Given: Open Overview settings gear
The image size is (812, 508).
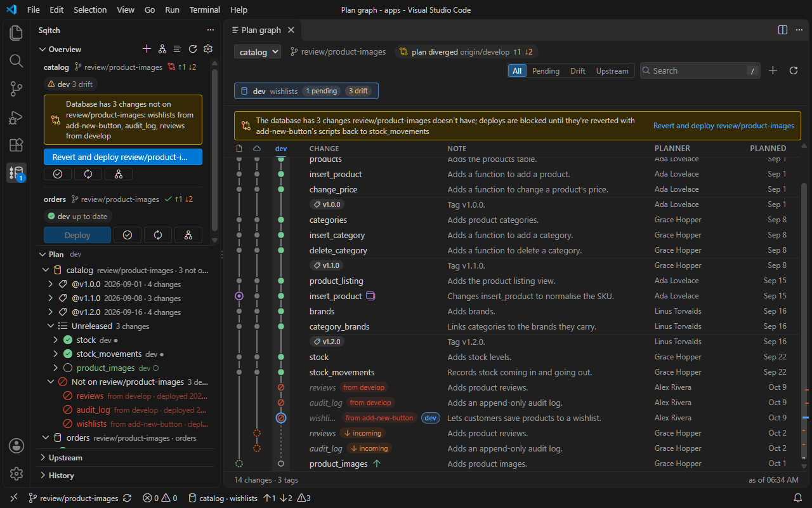Looking at the screenshot, I should click(x=207, y=49).
